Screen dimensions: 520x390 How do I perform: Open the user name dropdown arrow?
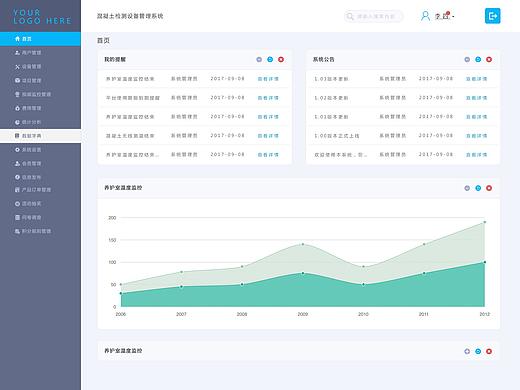pyautogui.click(x=453, y=16)
